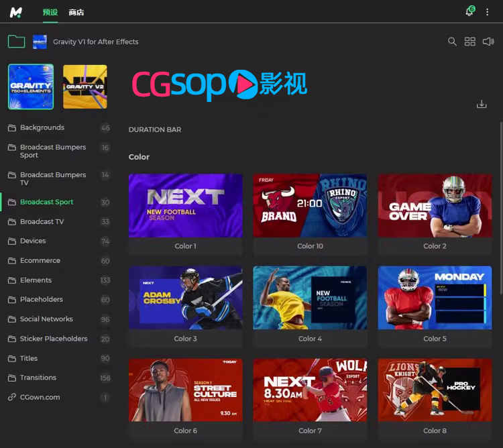Click the download icon
The image size is (503, 448).
coord(481,104)
